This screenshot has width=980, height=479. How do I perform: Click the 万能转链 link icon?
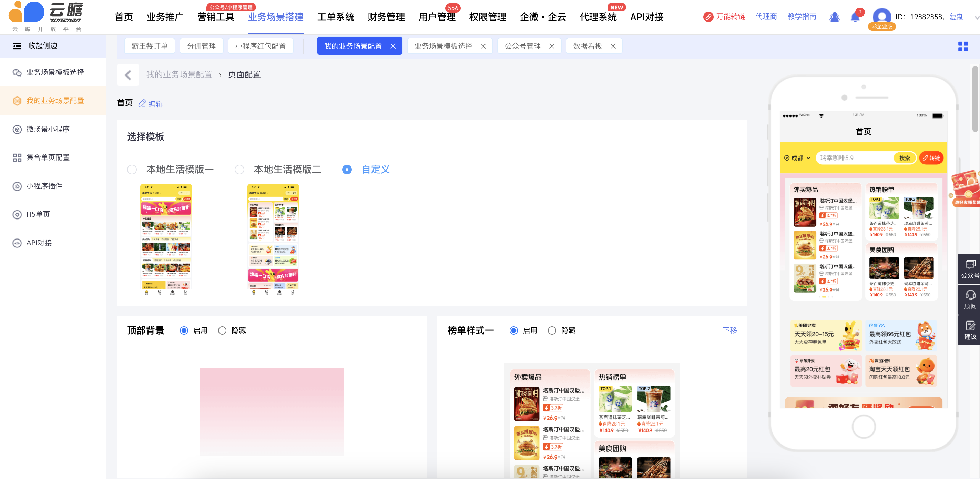point(708,17)
